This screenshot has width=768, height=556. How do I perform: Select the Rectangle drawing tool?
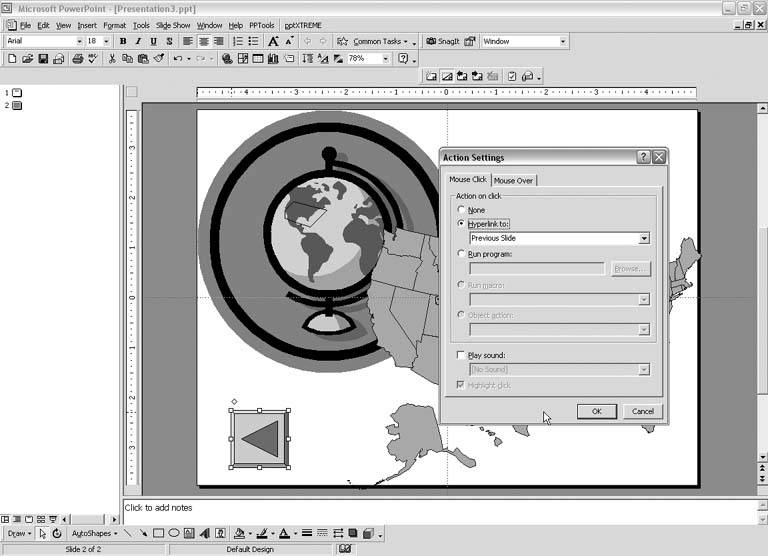(x=158, y=534)
